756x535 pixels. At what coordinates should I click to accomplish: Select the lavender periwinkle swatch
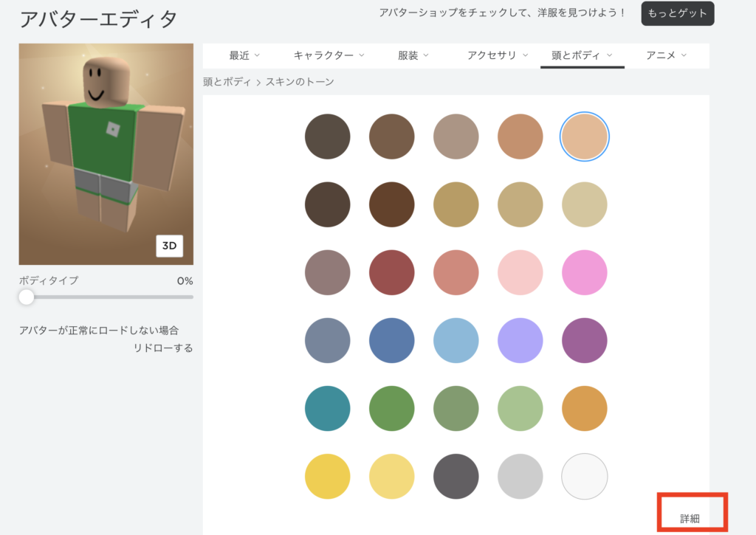(520, 340)
